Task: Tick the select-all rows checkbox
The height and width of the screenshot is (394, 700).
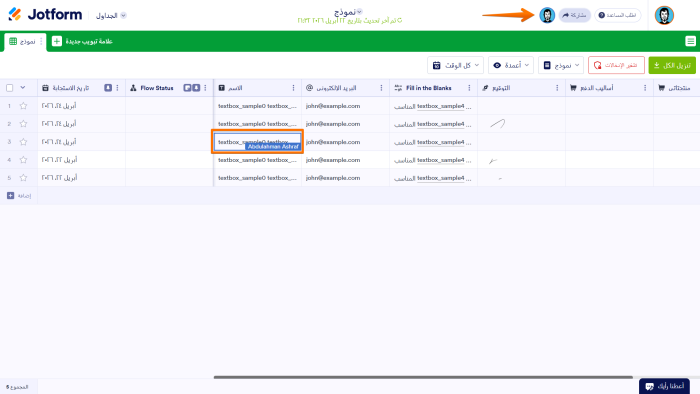Action: [10, 88]
